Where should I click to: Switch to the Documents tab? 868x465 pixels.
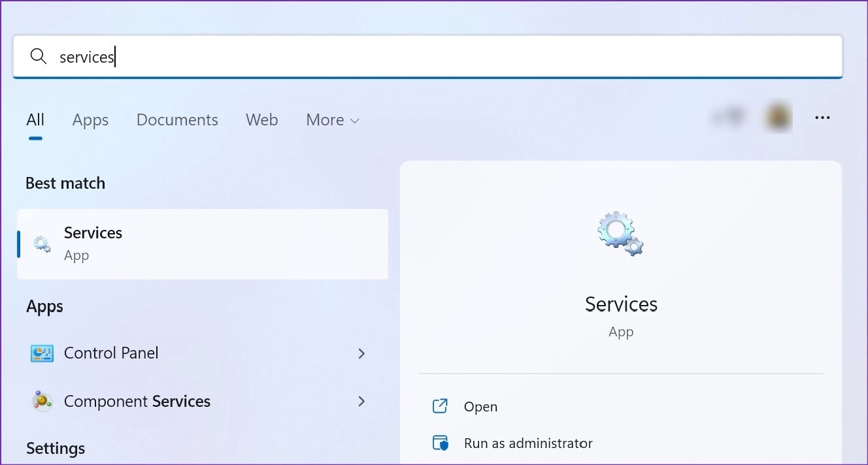click(177, 120)
